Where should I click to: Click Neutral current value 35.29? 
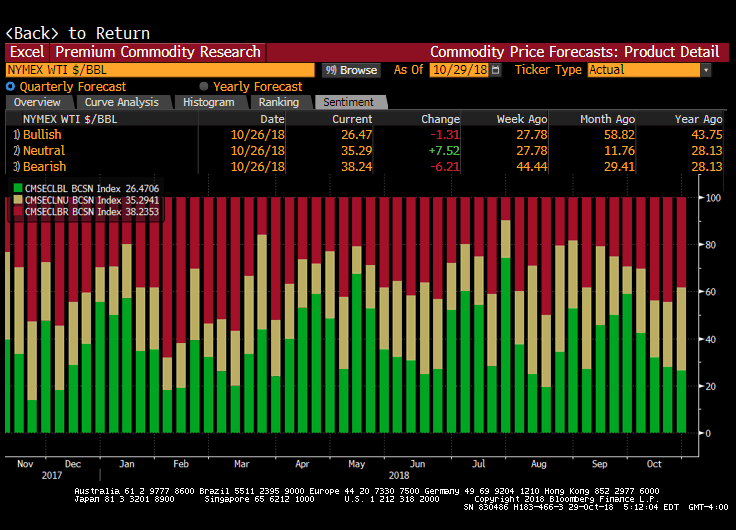click(x=357, y=151)
